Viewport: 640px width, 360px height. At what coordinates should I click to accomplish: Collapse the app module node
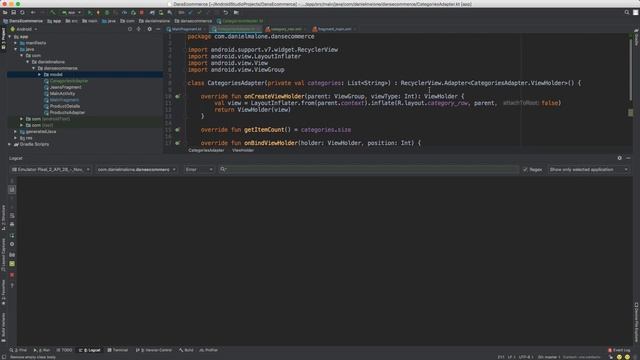coord(9,37)
